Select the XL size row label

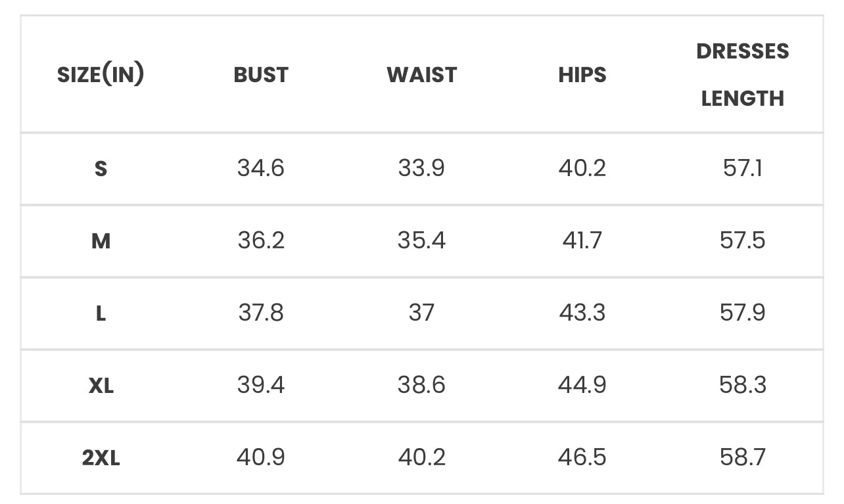tap(101, 386)
